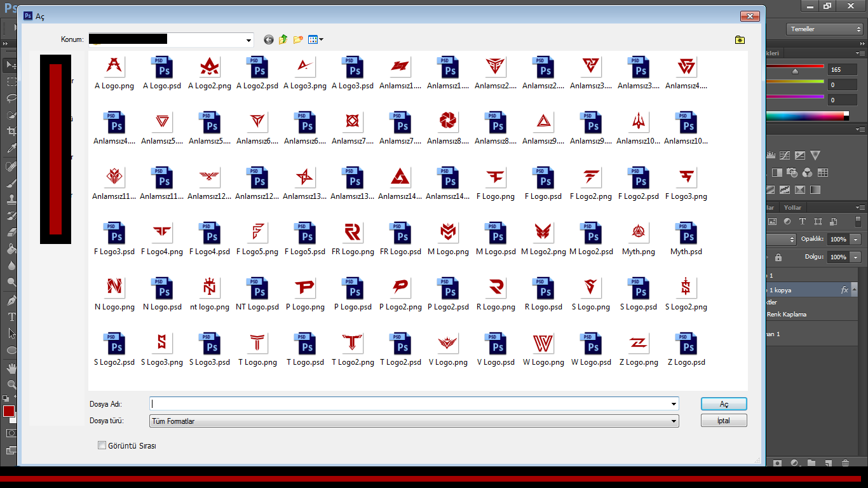Add Gradient Map adjustment icon

pyautogui.click(x=815, y=189)
